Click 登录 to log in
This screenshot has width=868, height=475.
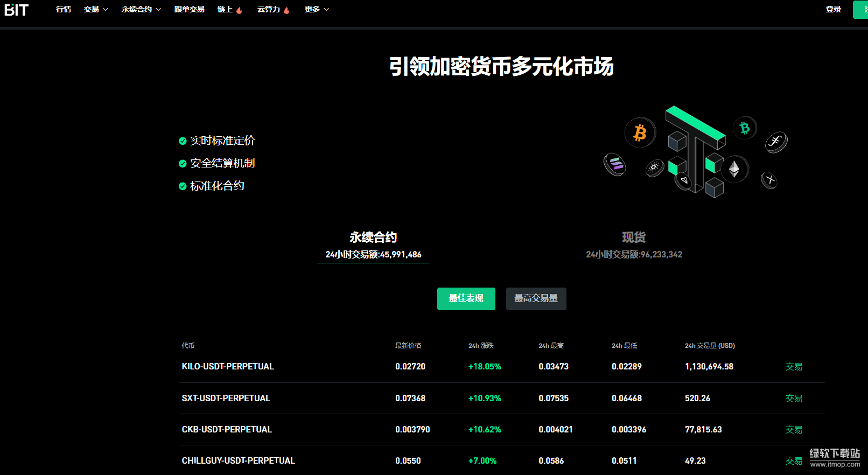(833, 10)
